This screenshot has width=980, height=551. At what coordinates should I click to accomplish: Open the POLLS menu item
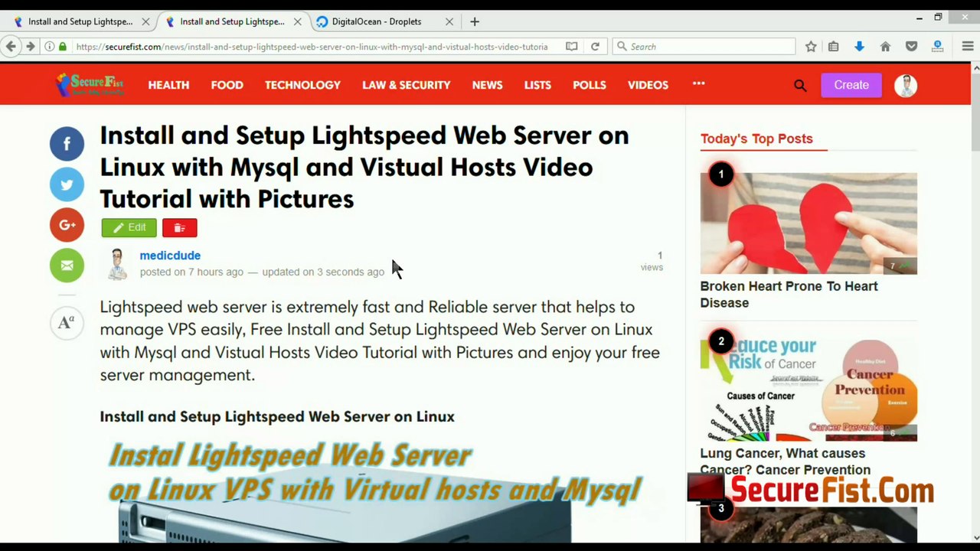[x=590, y=85]
